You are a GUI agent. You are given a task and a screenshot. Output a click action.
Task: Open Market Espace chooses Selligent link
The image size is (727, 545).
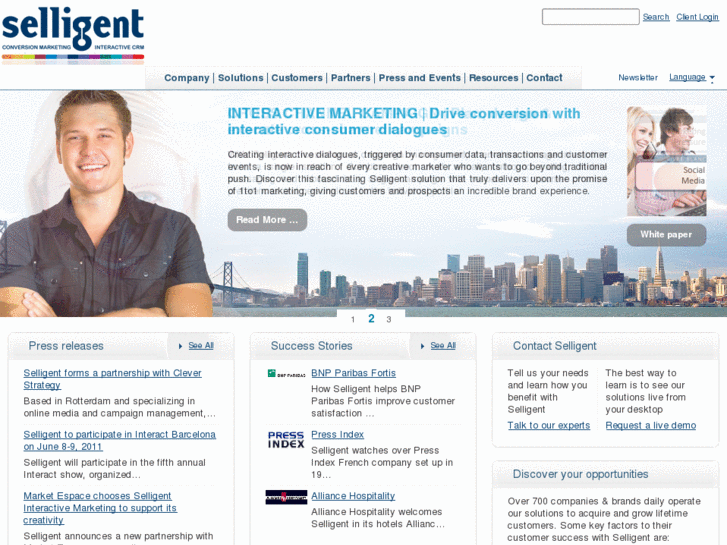coord(100,508)
